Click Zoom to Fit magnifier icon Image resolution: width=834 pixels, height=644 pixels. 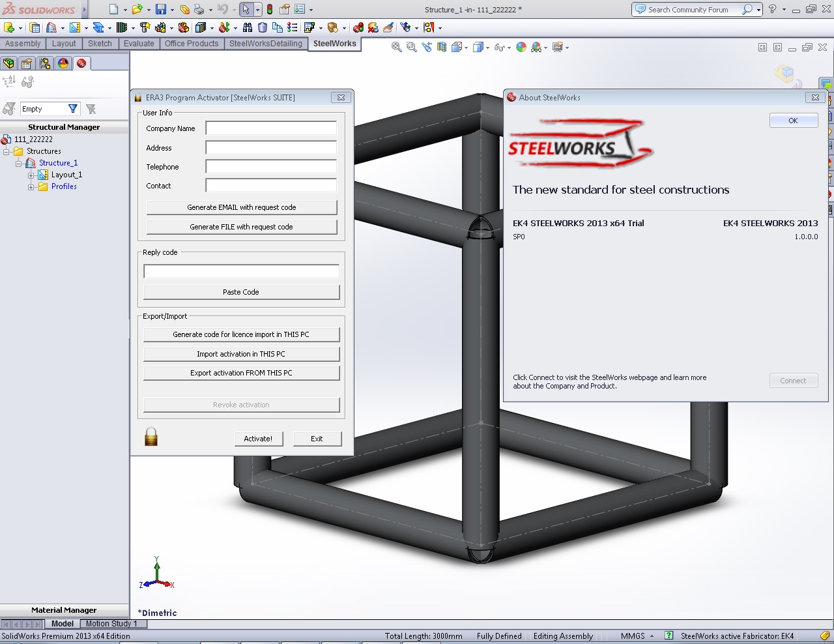396,47
